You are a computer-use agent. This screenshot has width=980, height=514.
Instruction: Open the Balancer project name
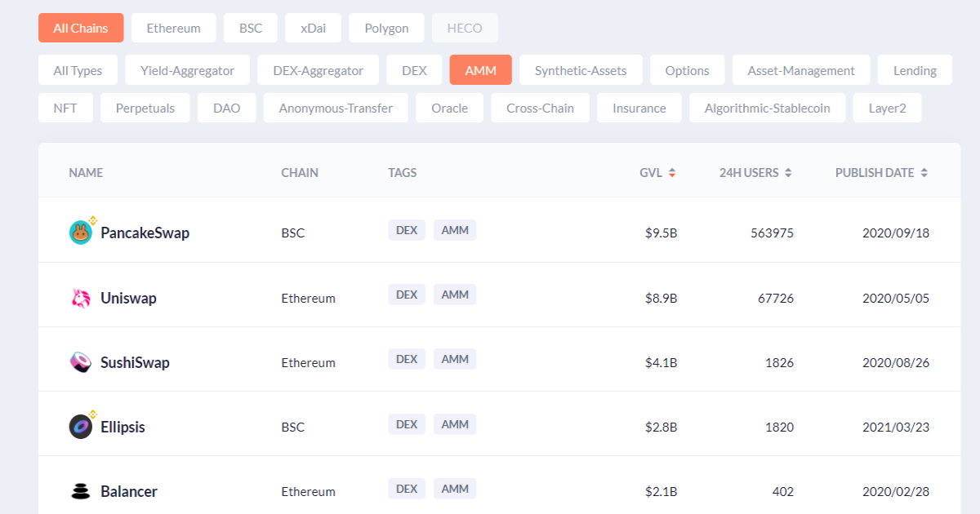point(129,491)
